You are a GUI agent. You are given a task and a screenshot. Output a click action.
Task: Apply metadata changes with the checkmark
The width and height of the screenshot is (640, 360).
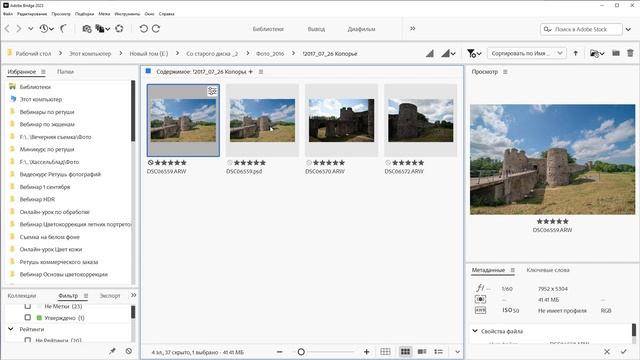(x=624, y=352)
